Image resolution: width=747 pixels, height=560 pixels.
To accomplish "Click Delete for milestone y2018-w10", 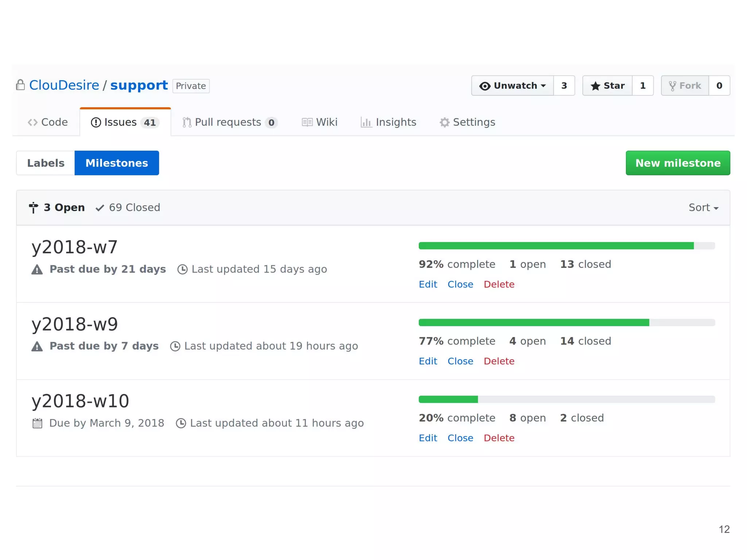I will click(x=499, y=438).
